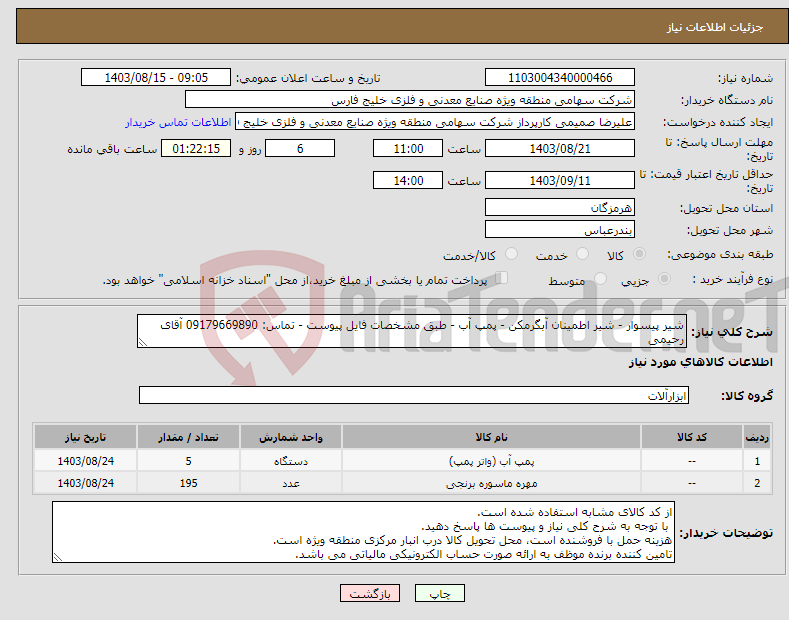Image resolution: width=789 pixels, height=620 pixels.
Task: Click the شماره نیاز field 1103004340000466
Action: tap(560, 78)
